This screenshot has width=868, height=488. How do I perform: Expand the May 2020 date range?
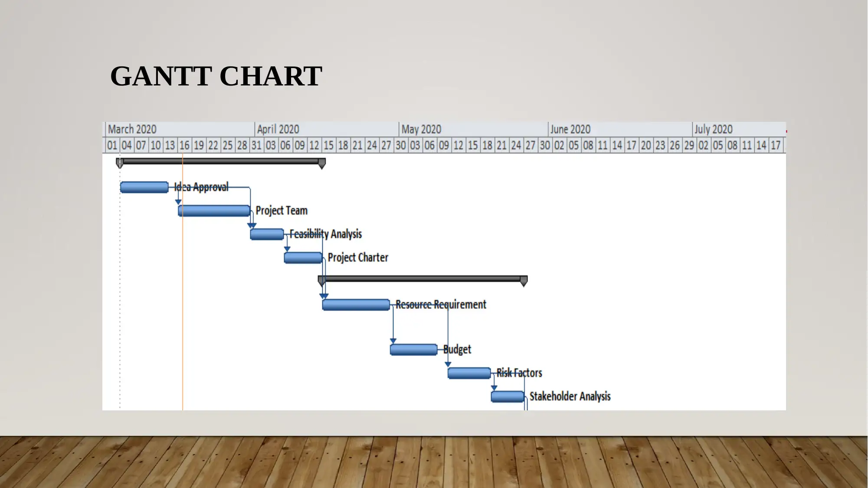(419, 129)
